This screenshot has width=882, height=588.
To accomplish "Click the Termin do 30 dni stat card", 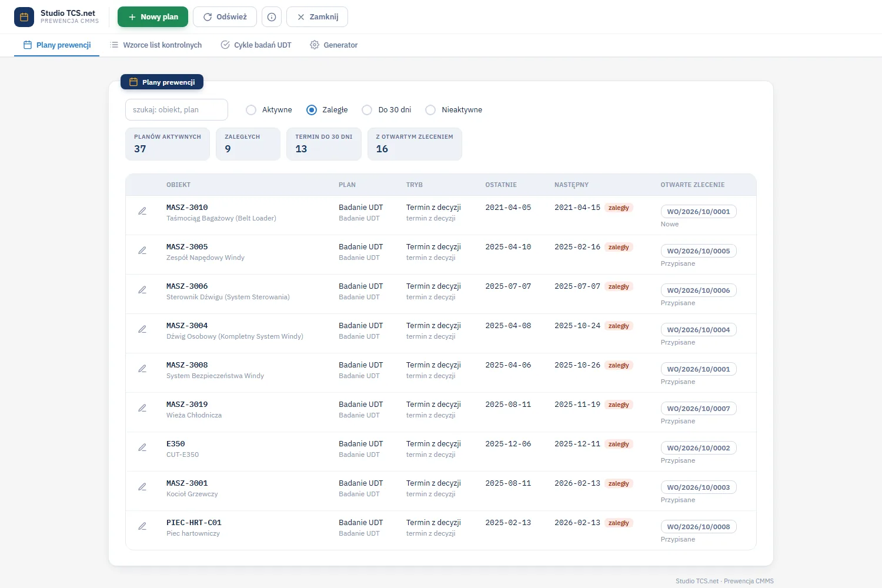I will (324, 144).
